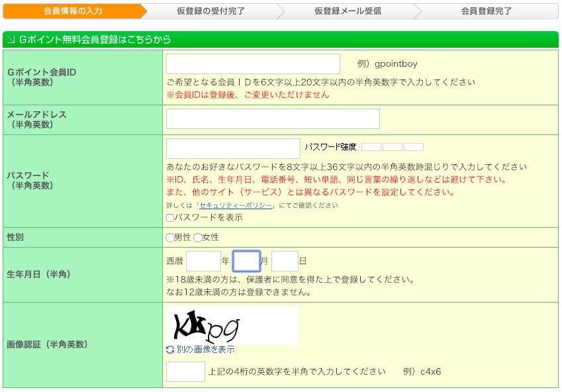The width and height of the screenshot is (562, 392).
Task: Click the 性別 row label
Action: (x=15, y=238)
